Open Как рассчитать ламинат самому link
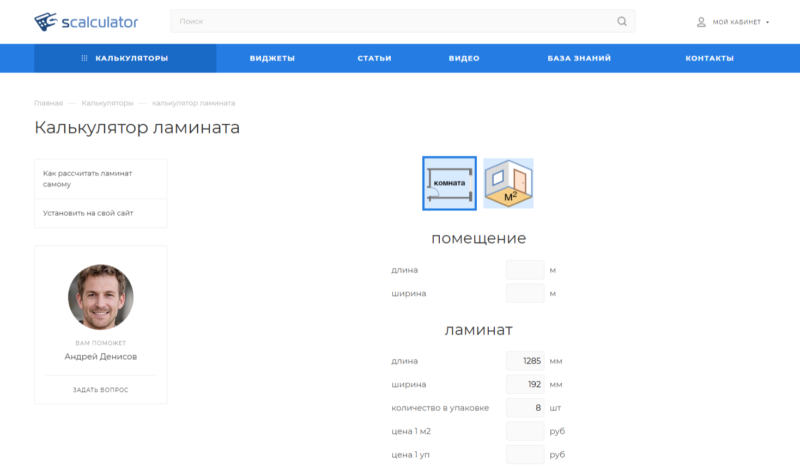 pyautogui.click(x=101, y=179)
